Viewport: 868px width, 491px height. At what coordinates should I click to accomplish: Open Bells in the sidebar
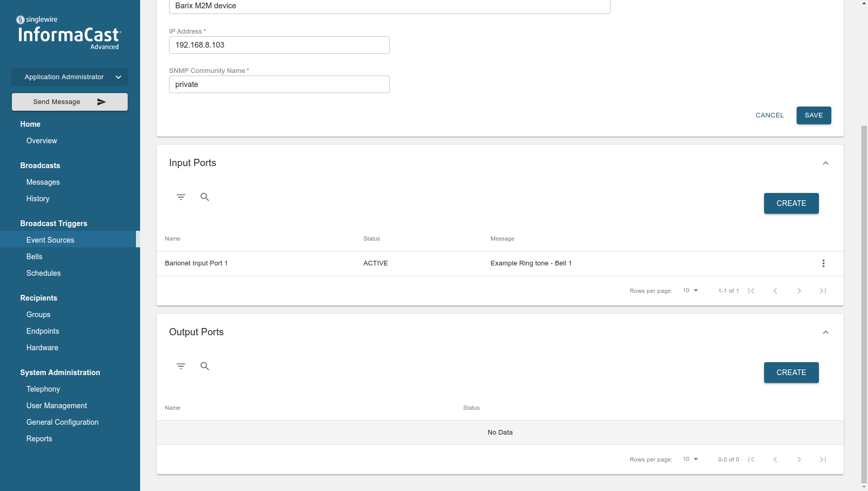(x=35, y=257)
